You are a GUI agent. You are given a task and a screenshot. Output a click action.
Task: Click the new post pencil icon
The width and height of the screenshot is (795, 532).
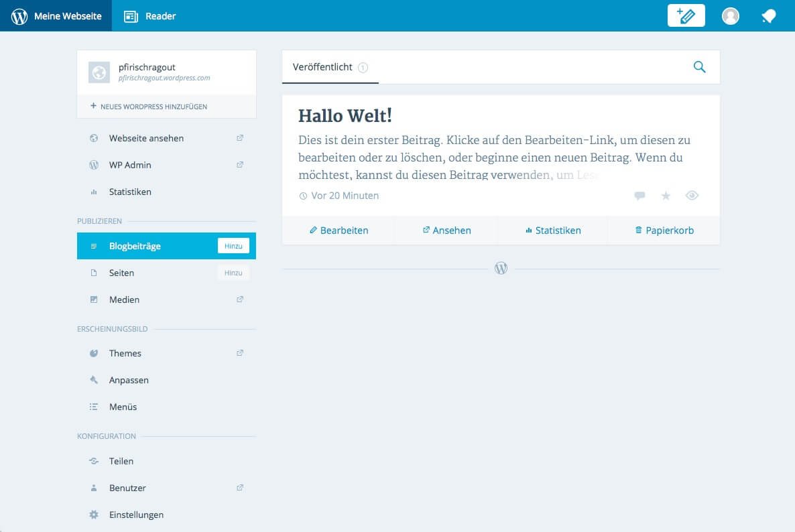click(x=686, y=15)
